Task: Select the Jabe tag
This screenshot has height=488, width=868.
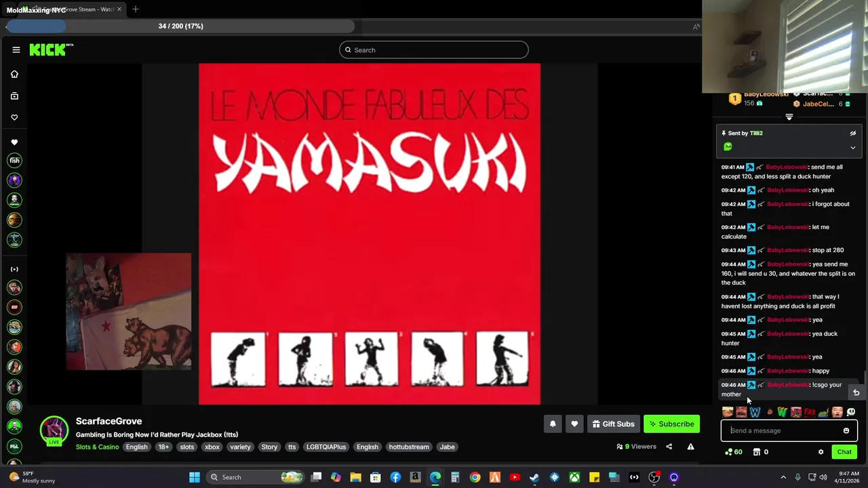Action: pos(447,447)
